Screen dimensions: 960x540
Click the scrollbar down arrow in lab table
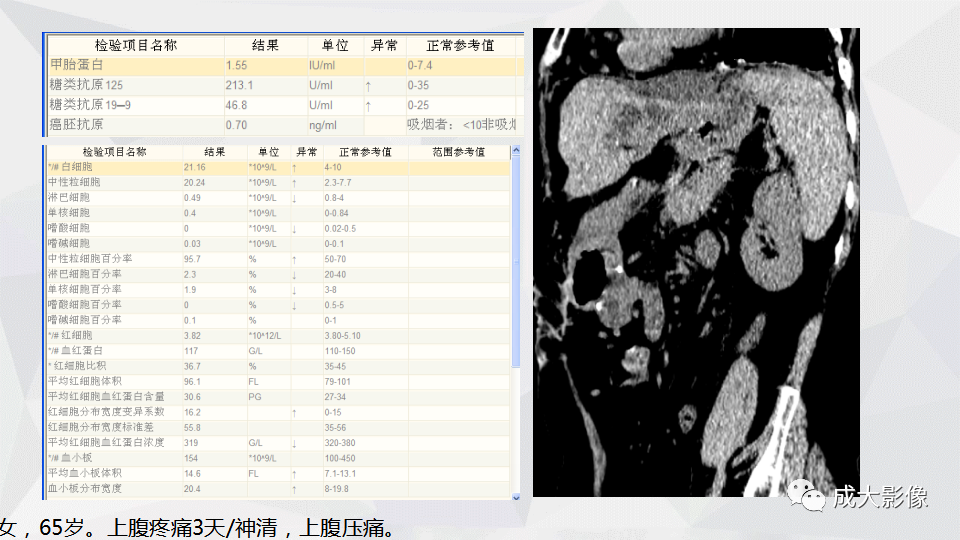pos(516,497)
